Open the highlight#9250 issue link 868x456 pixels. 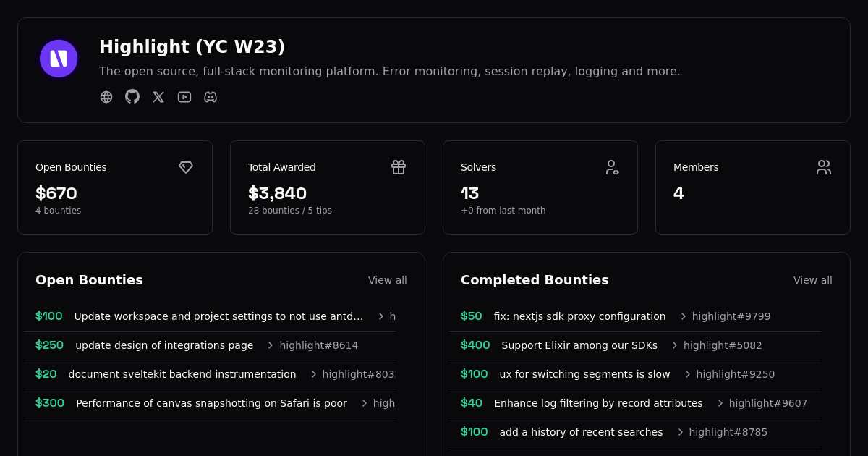[736, 374]
